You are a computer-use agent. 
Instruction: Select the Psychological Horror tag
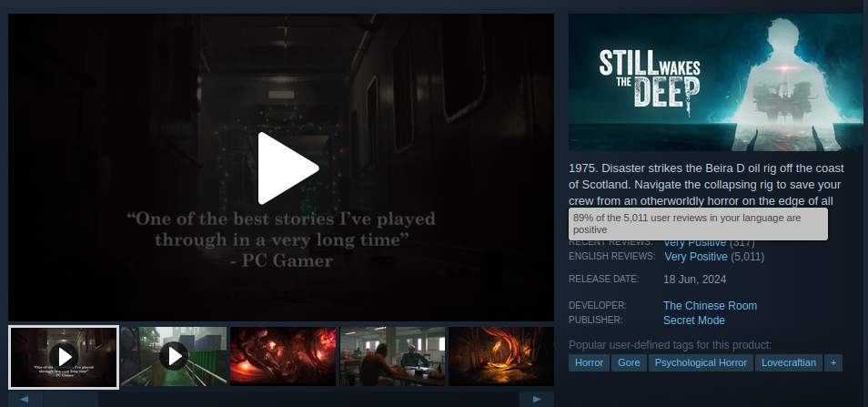point(701,362)
